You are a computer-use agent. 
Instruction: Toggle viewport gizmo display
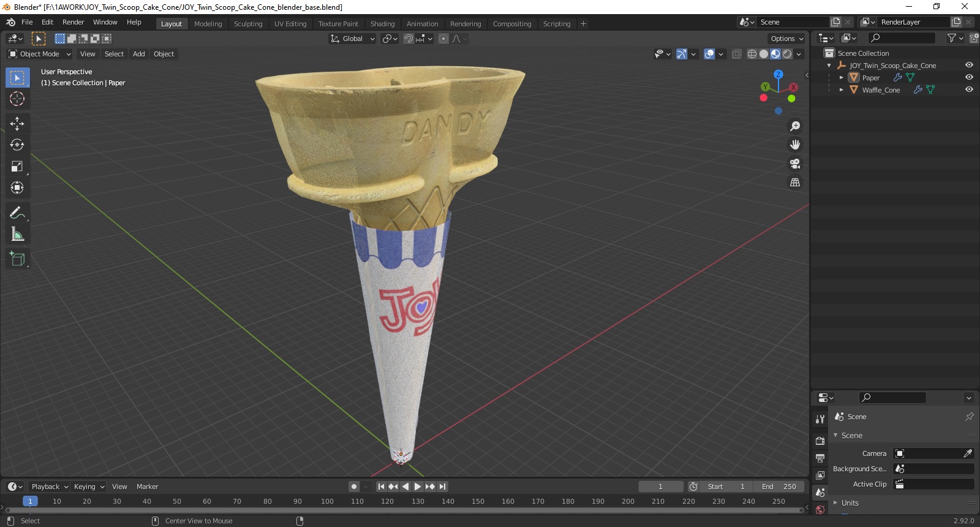(682, 54)
